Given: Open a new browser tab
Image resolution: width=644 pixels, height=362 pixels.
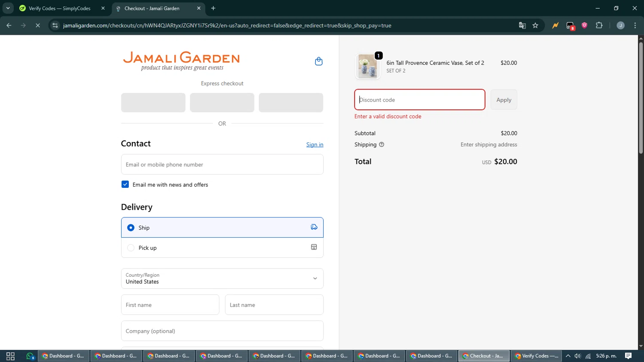Looking at the screenshot, I should pos(213,8).
